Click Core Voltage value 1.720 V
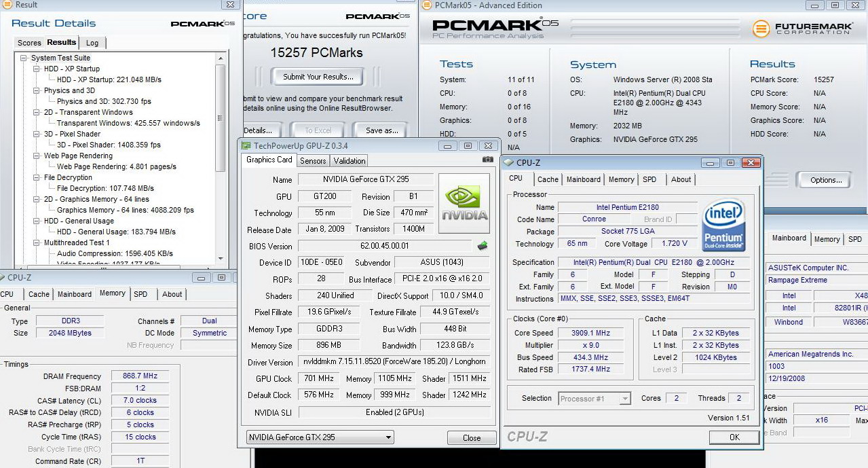Image resolution: width=868 pixels, height=468 pixels. (673, 243)
